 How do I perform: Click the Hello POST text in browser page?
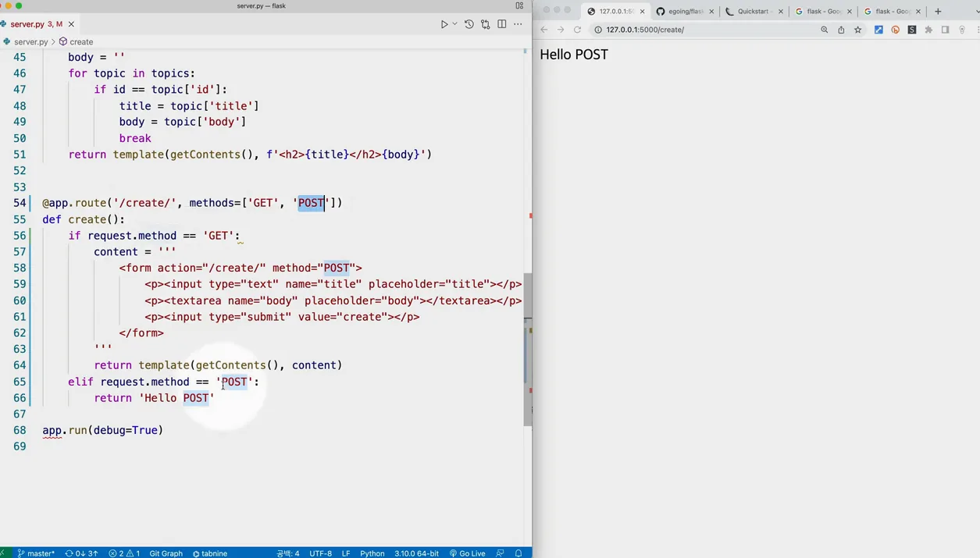click(x=574, y=55)
